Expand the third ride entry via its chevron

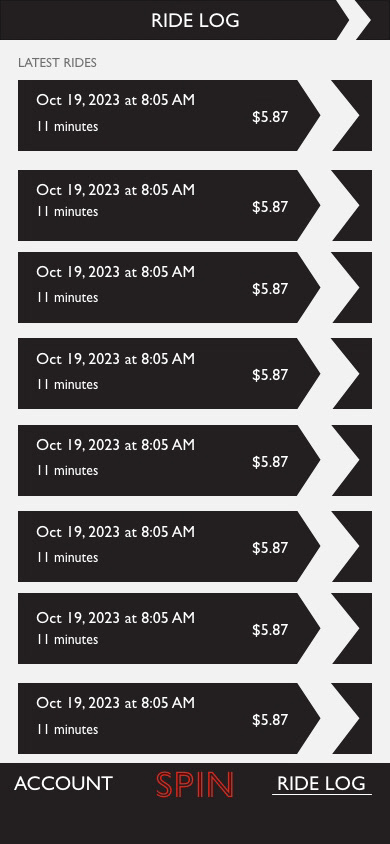pyautogui.click(x=352, y=287)
